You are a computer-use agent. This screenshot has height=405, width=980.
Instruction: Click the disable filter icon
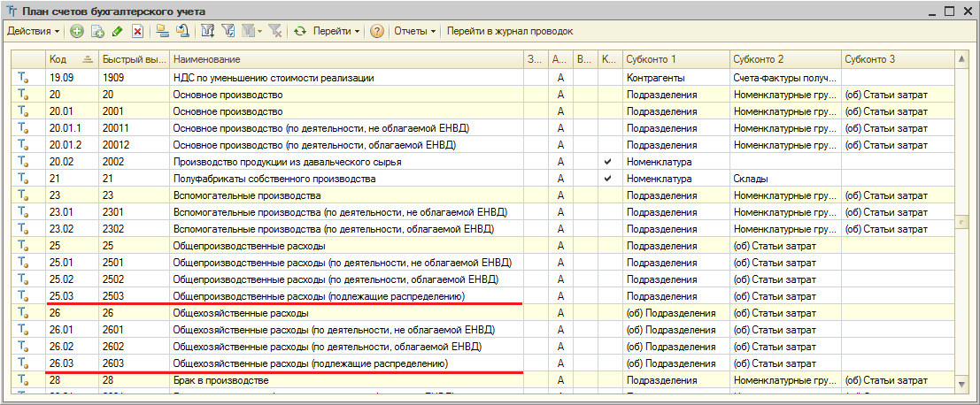pyautogui.click(x=275, y=31)
